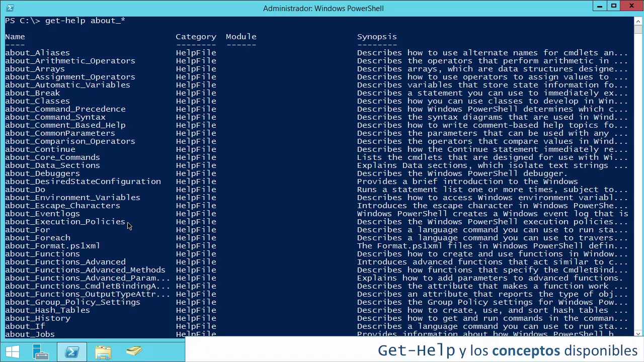Click the window title 'Administrador: Windows PowerShell'

[x=323, y=8]
